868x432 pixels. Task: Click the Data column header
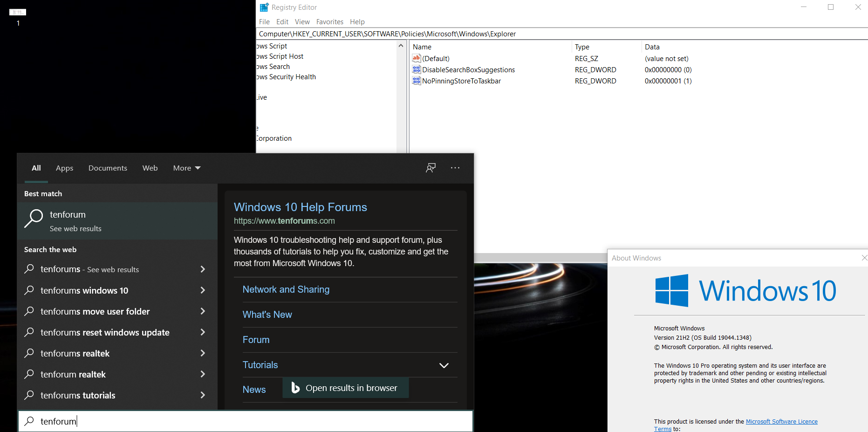(x=652, y=47)
